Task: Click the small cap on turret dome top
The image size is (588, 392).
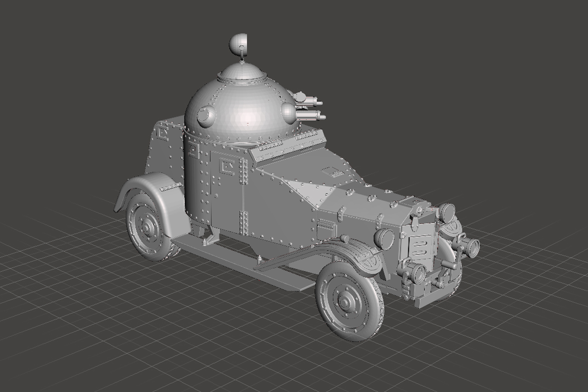Action: pos(242,72)
